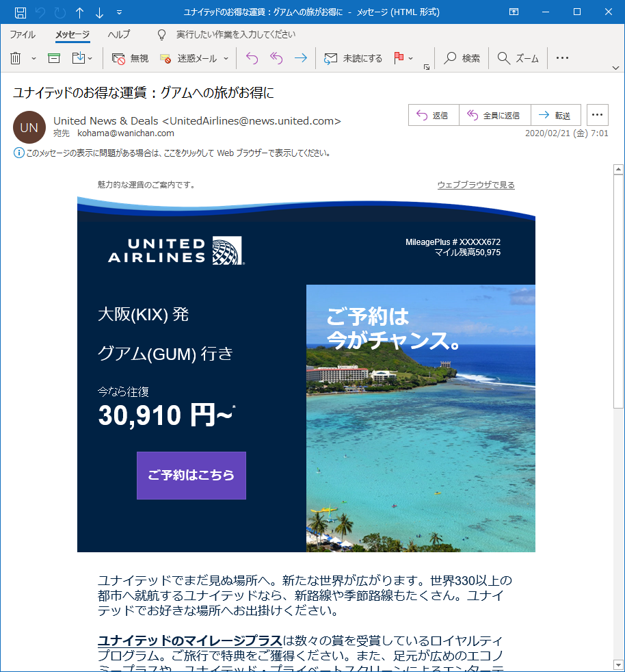The width and height of the screenshot is (625, 672).
Task: Open Quick Access Toolbar customize dropdown
Action: pos(119,12)
